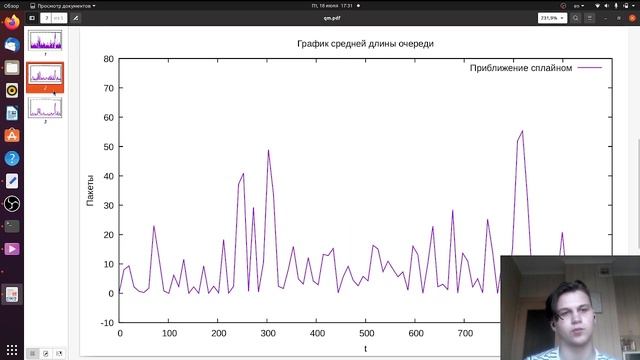Show applications grid in the dock
640x360 pixels.
(x=12, y=350)
